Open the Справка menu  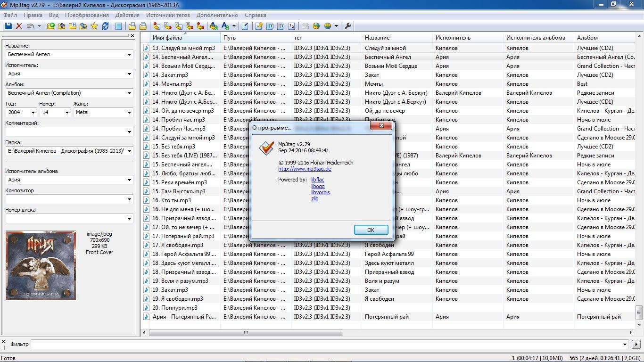point(256,15)
